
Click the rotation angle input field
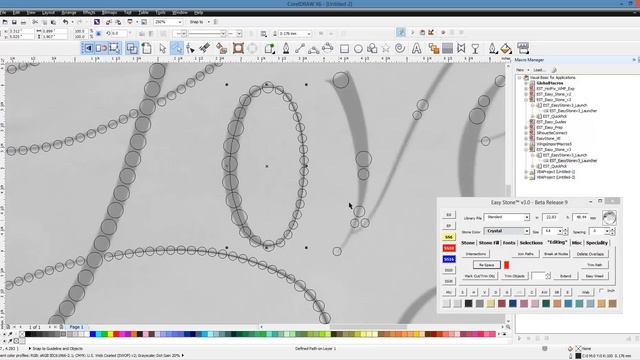[x=118, y=33]
